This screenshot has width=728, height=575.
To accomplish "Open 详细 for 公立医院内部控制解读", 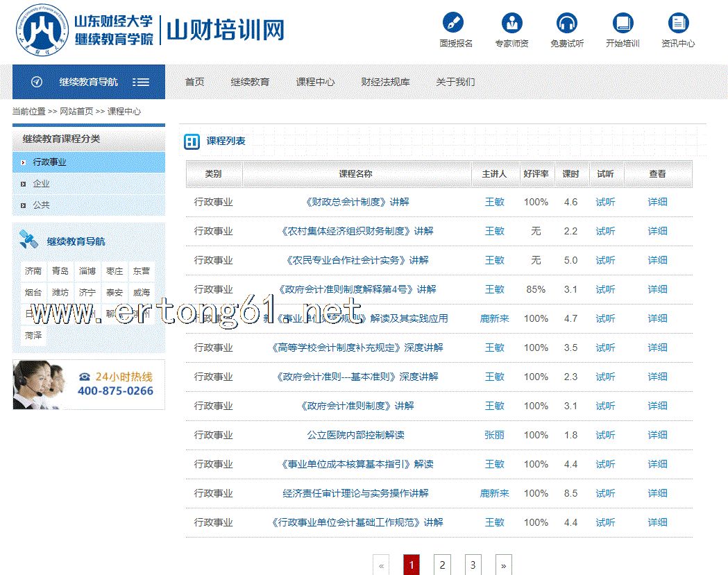I will coord(657,436).
